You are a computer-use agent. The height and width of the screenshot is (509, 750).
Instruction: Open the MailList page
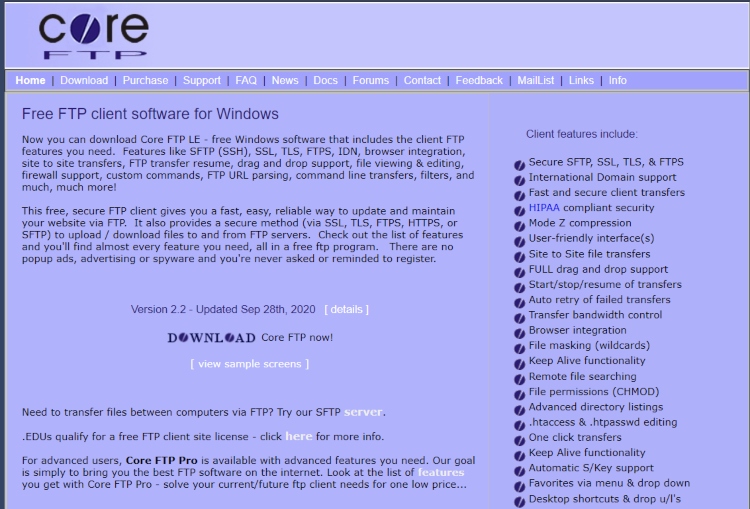point(536,80)
